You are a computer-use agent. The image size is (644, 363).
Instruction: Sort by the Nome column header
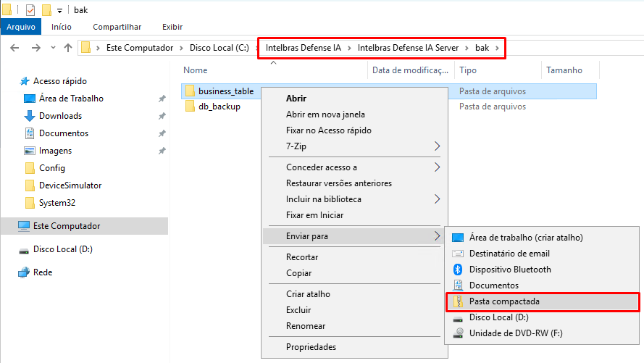coord(196,70)
